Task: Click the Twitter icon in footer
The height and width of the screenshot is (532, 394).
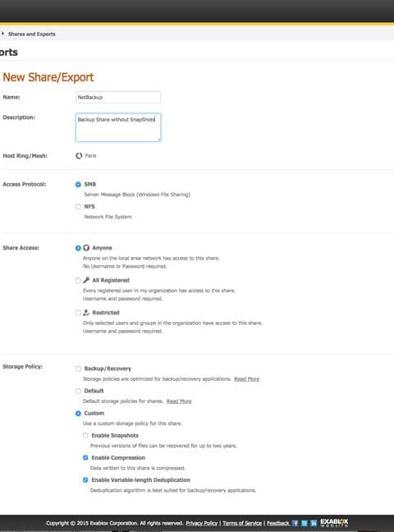Action: tap(304, 523)
